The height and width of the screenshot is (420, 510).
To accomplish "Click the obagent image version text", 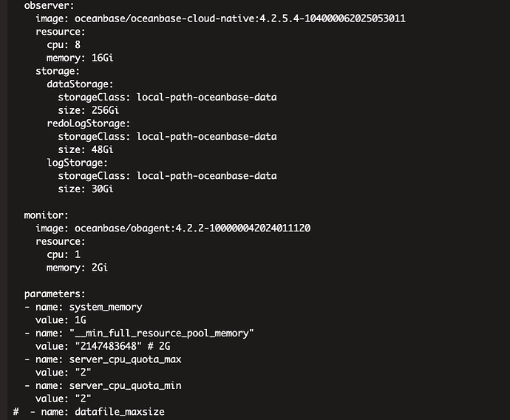I will point(243,228).
